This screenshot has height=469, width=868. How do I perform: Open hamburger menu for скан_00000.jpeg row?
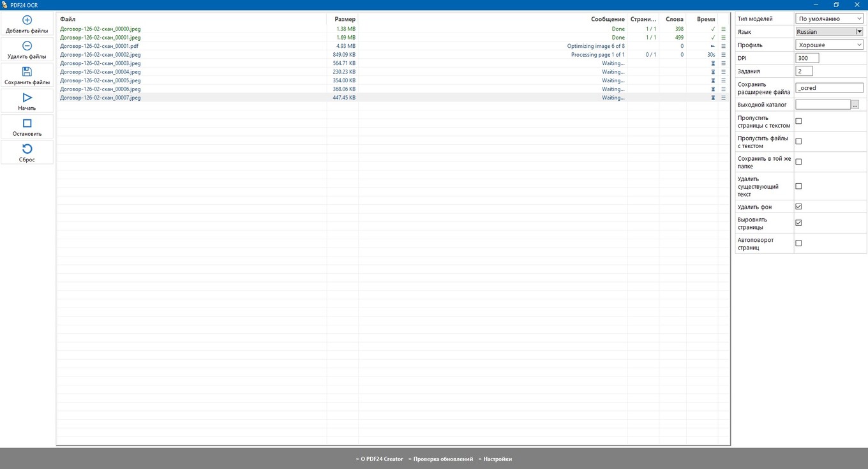pyautogui.click(x=723, y=29)
